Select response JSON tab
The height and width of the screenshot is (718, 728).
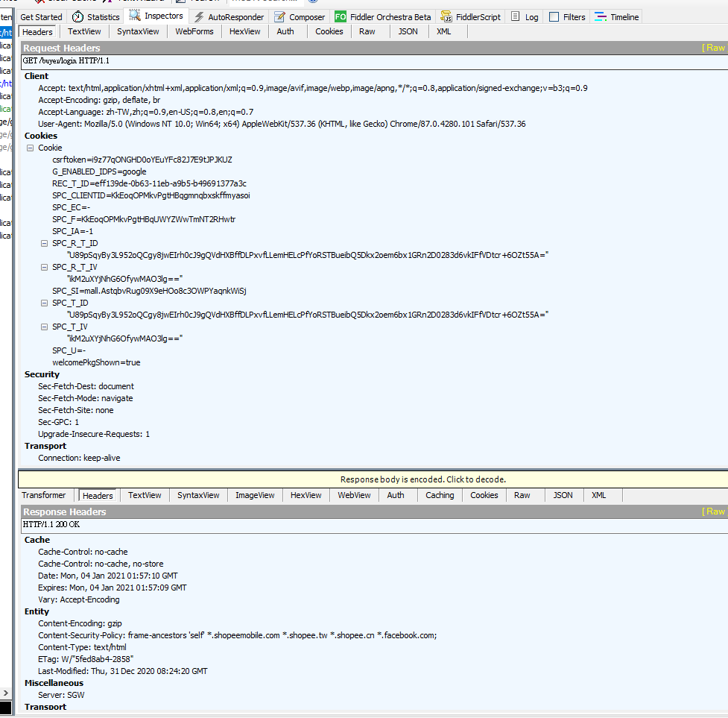563,496
